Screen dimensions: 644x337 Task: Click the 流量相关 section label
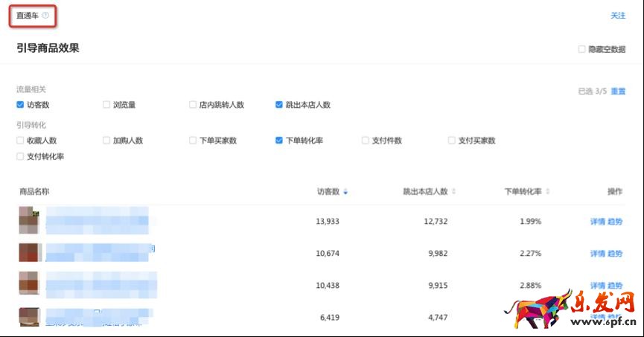[31, 89]
